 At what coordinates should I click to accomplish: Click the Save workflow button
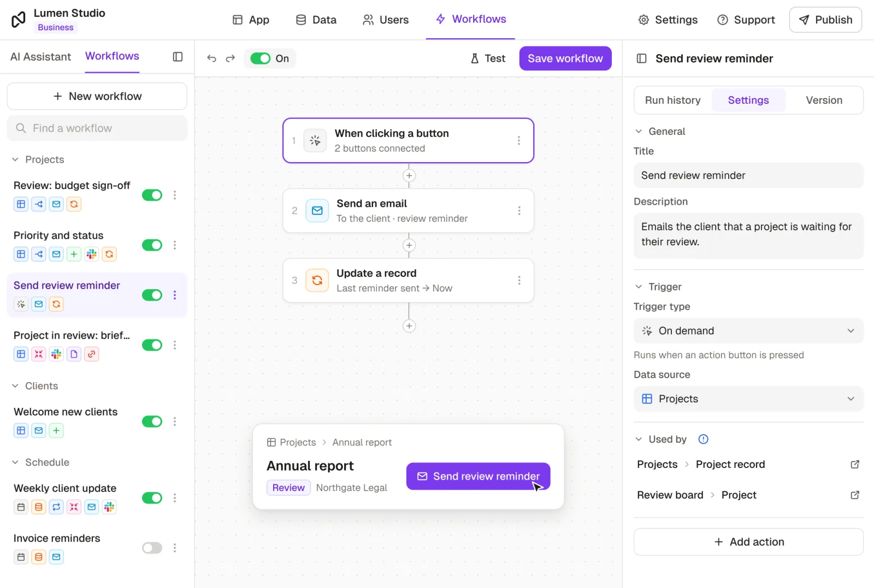pos(565,58)
